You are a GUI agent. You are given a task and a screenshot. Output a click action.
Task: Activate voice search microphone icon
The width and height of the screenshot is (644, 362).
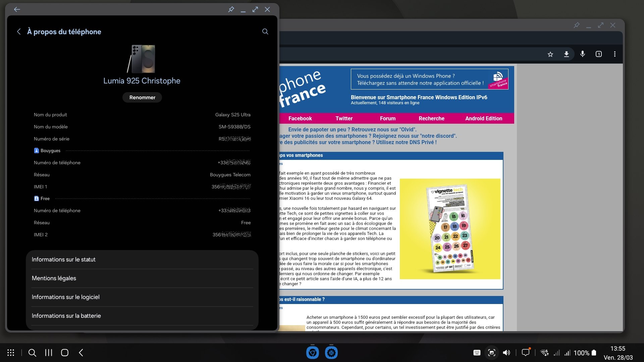(583, 54)
